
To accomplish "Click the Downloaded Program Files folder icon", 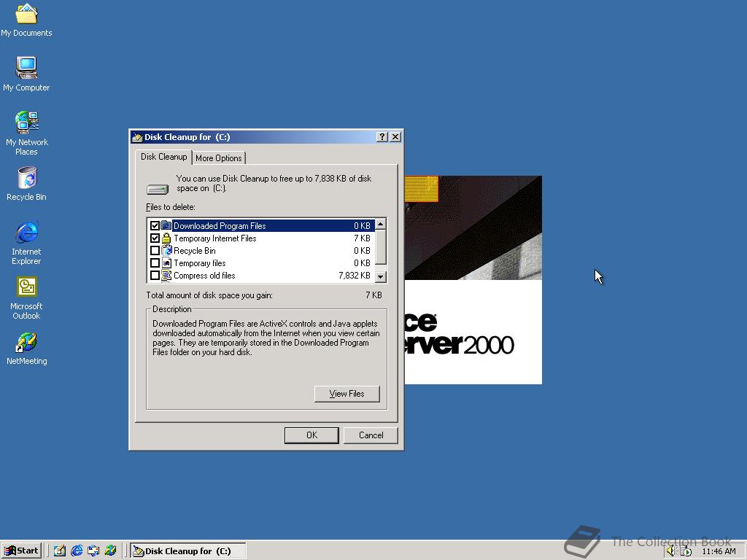I will point(166,225).
